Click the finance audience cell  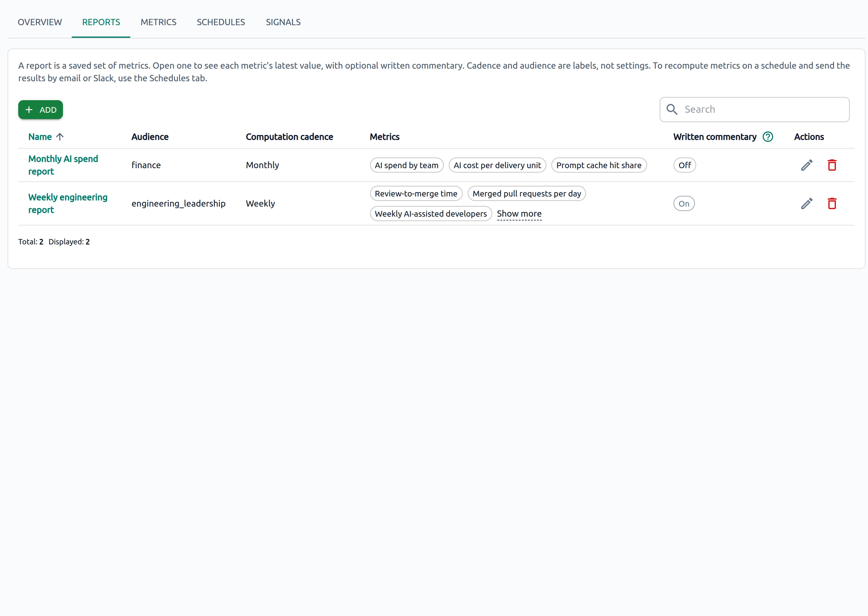tap(146, 165)
